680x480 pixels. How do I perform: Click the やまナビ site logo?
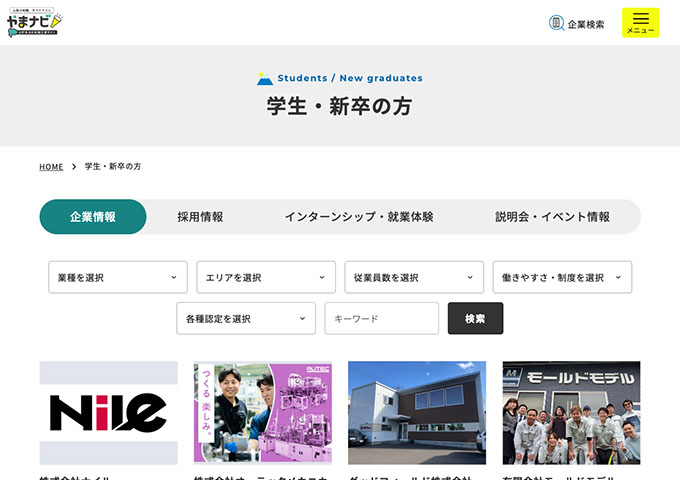click(x=35, y=22)
